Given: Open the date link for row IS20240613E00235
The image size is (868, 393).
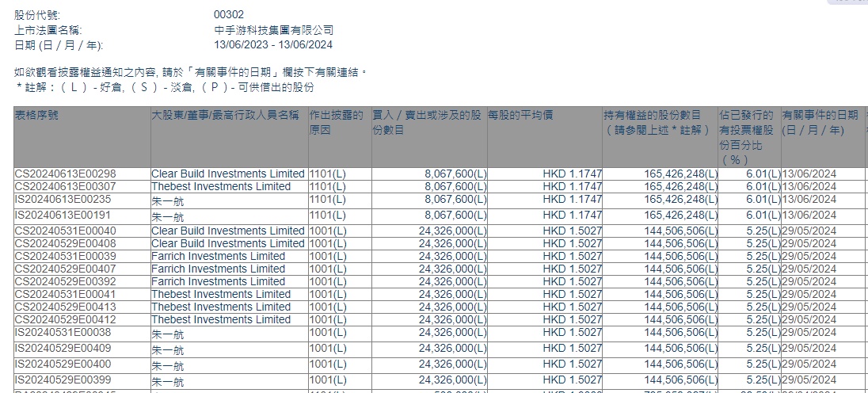Looking at the screenshot, I should pos(809,199).
